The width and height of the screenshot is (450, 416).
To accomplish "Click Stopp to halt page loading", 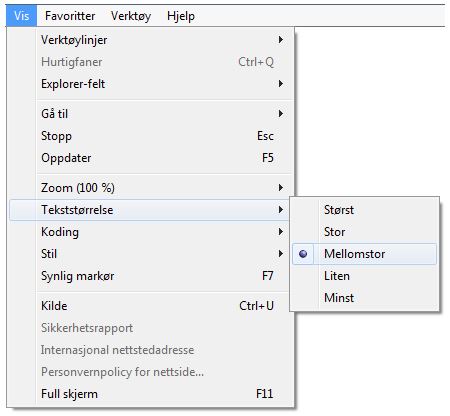I will tap(149, 136).
